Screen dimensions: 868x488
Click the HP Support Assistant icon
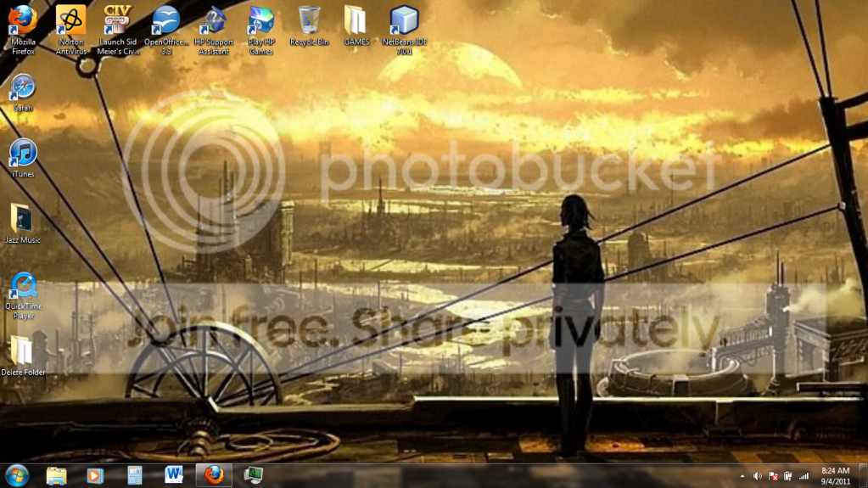point(214,30)
